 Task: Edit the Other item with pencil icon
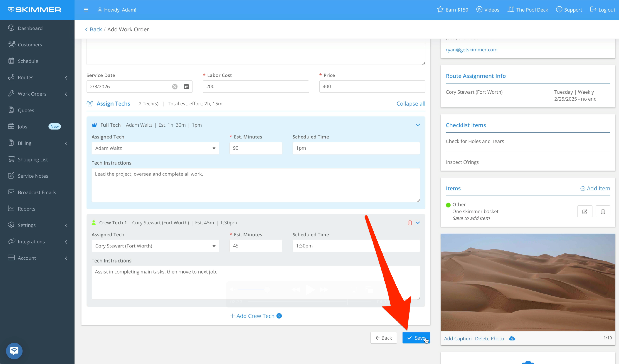click(585, 212)
